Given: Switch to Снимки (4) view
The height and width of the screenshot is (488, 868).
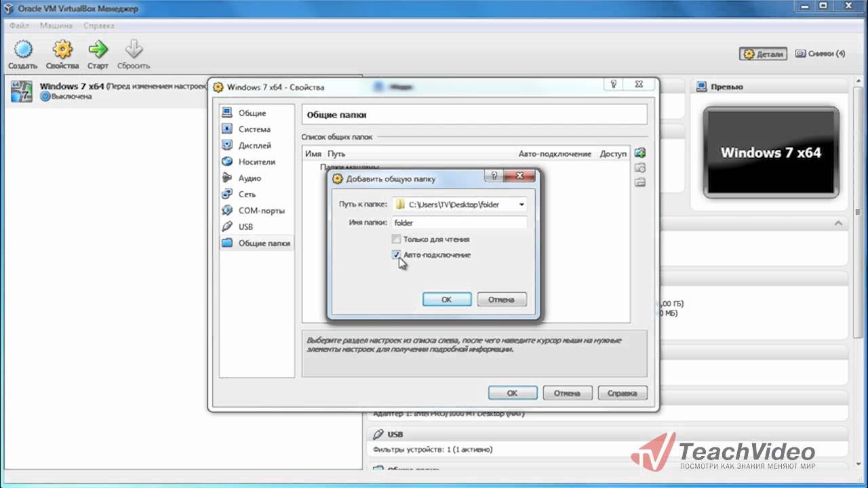Looking at the screenshot, I should (820, 54).
